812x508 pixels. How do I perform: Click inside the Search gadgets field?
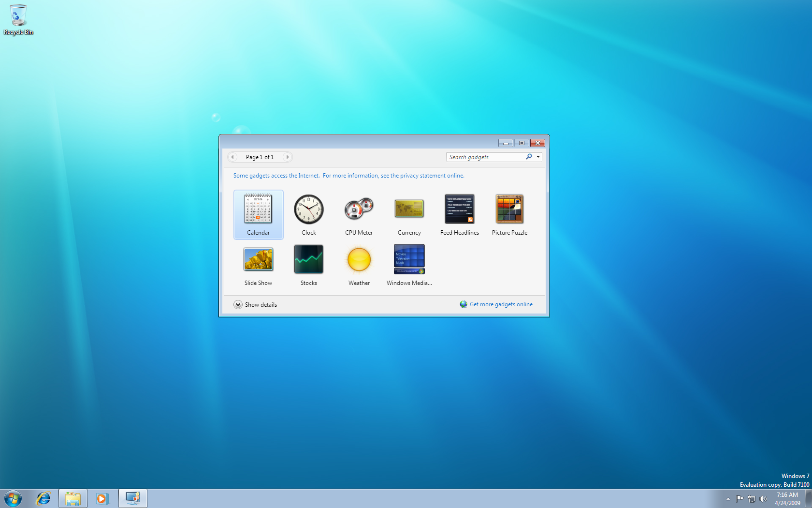click(483, 157)
